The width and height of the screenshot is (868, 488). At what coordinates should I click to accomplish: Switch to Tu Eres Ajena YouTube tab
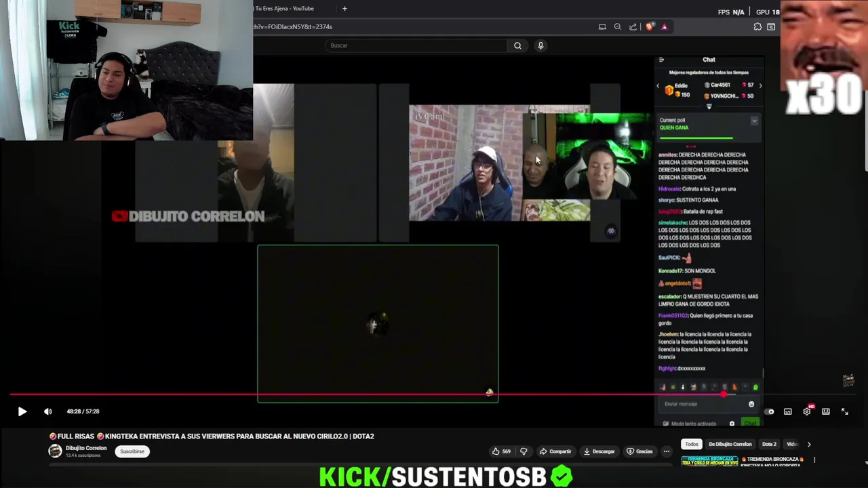click(x=284, y=9)
